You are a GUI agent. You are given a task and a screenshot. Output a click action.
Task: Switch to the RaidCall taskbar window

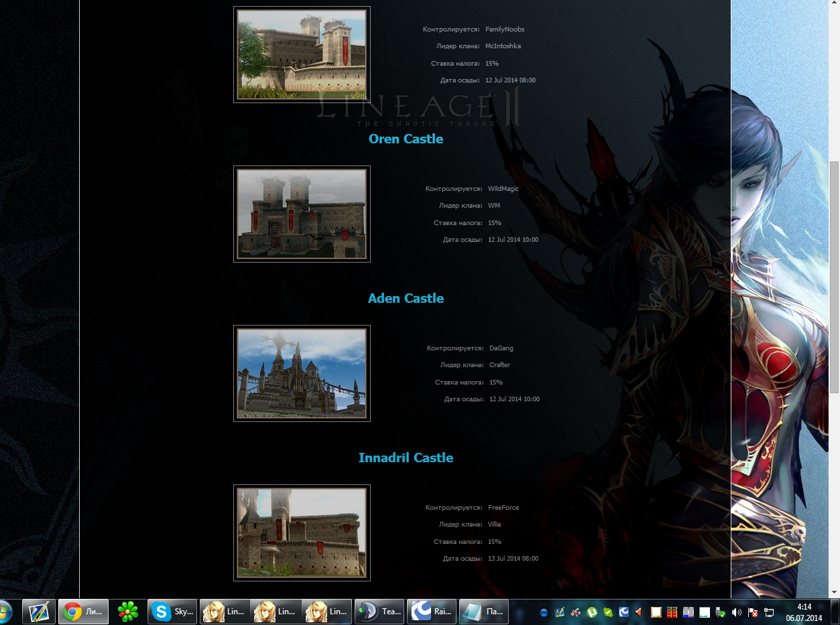coord(432,612)
